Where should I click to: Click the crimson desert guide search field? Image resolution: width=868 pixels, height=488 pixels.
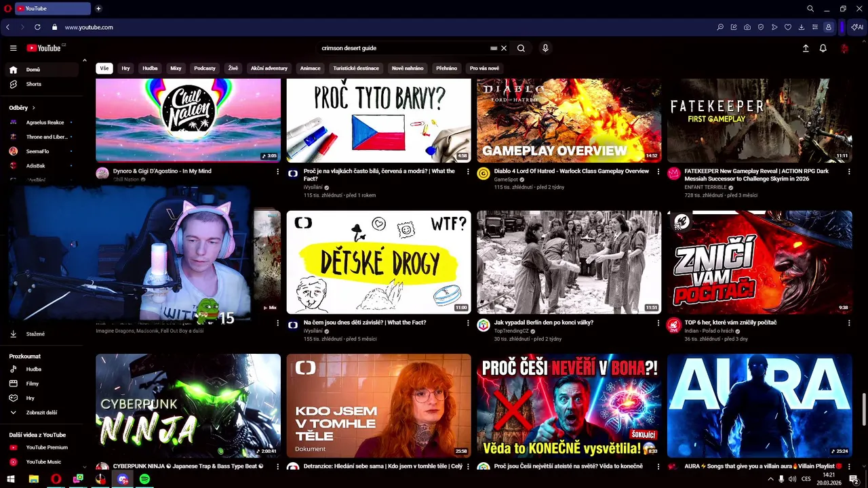pos(403,48)
